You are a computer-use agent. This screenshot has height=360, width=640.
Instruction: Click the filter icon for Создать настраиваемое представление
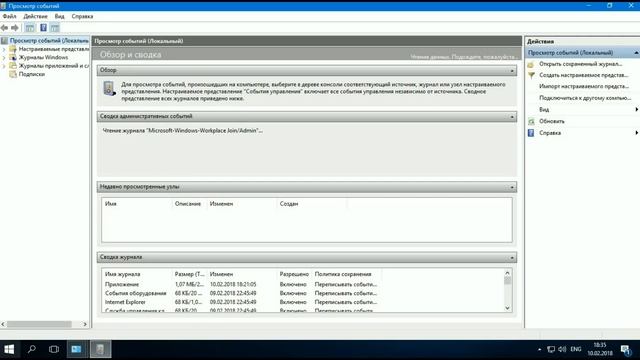[x=531, y=75]
